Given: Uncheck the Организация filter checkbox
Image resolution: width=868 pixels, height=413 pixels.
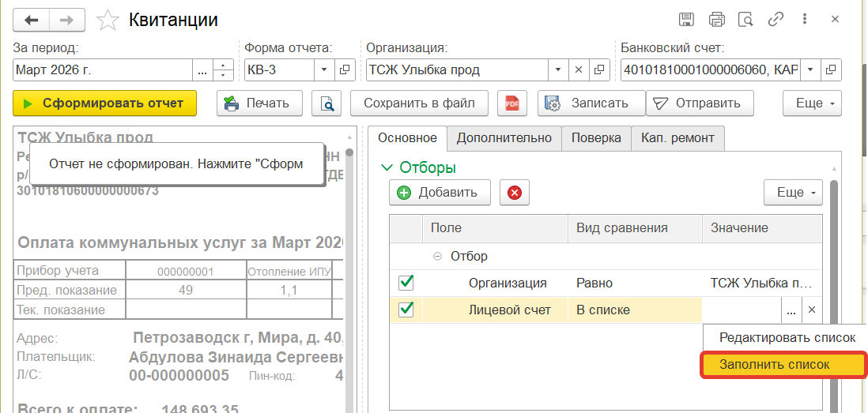Looking at the screenshot, I should pyautogui.click(x=406, y=283).
